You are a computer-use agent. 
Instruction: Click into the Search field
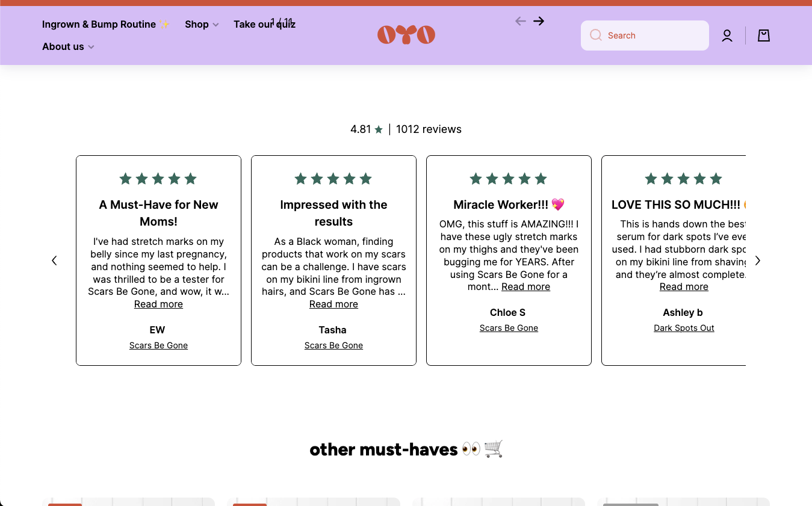coord(645,35)
